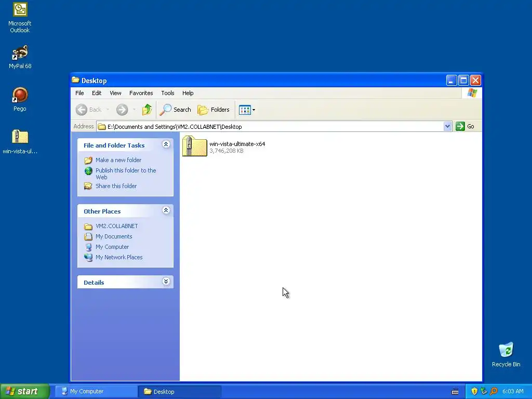Maximize the Desktop window
532x399 pixels.
(463, 81)
